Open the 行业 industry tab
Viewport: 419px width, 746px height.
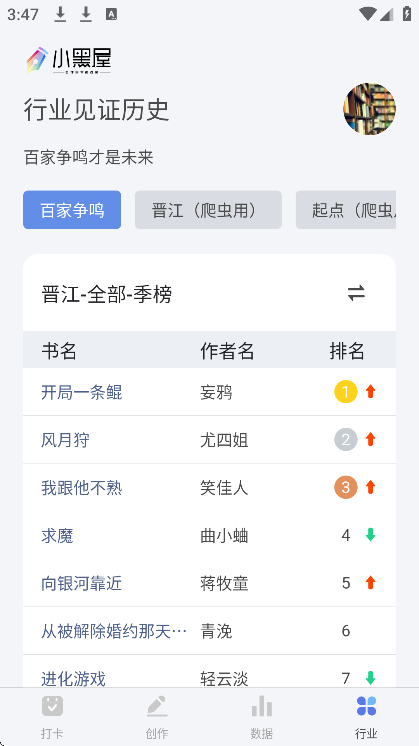tap(366, 717)
